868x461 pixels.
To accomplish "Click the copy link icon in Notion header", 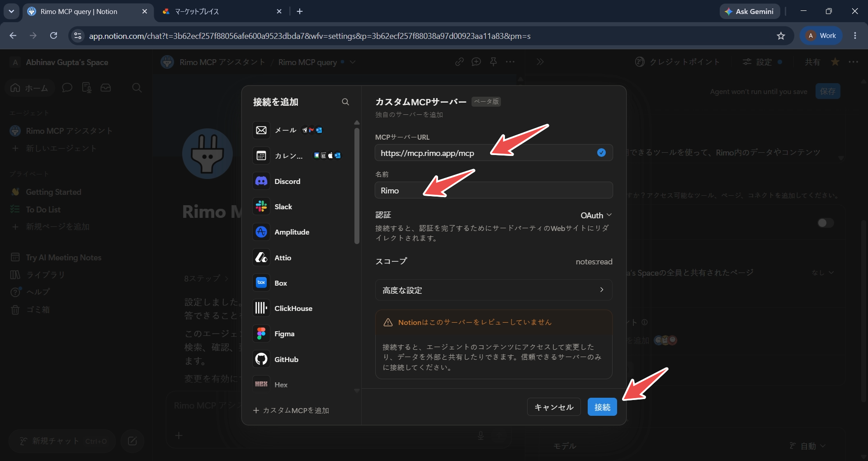I will 459,62.
